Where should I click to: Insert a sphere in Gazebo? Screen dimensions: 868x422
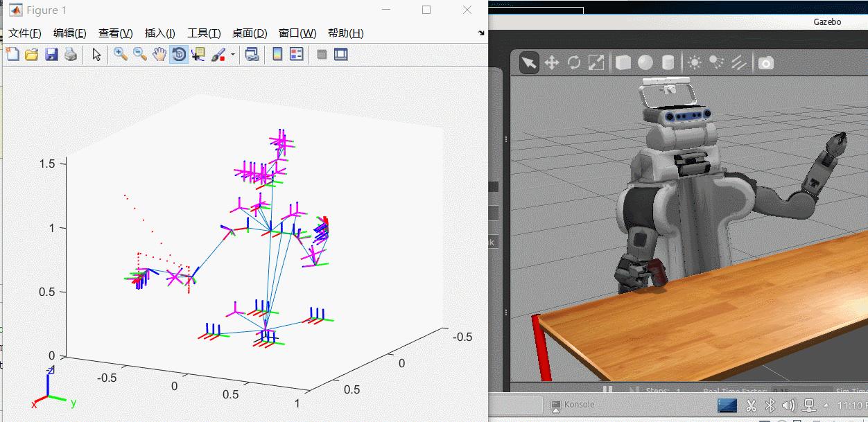[x=645, y=62]
